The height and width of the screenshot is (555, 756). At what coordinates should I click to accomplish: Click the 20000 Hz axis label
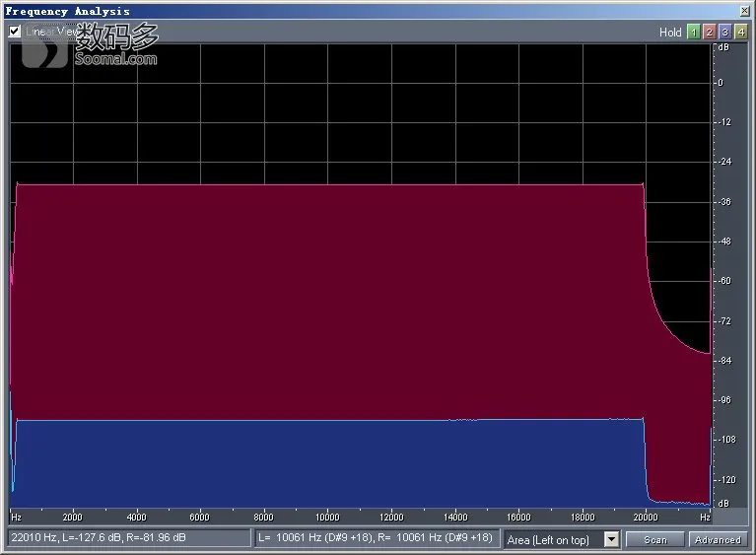(x=646, y=518)
